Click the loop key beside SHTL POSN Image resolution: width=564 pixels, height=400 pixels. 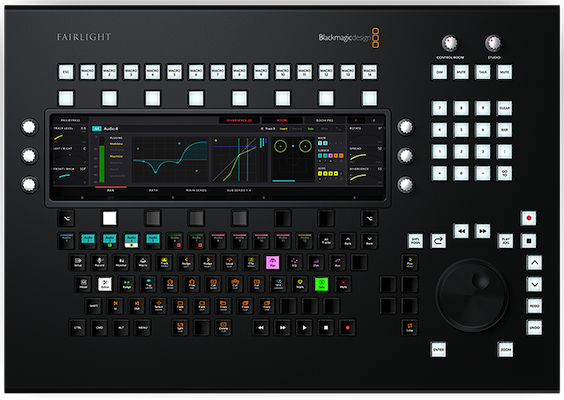pos(438,241)
